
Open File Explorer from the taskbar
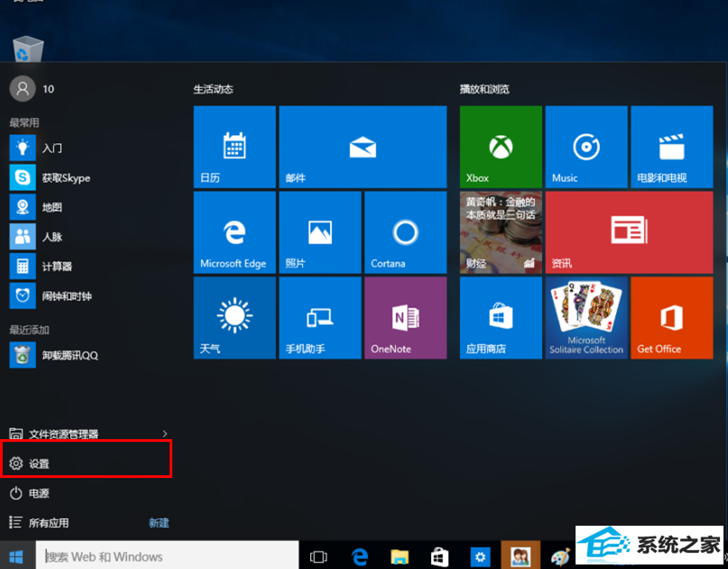pyautogui.click(x=400, y=556)
